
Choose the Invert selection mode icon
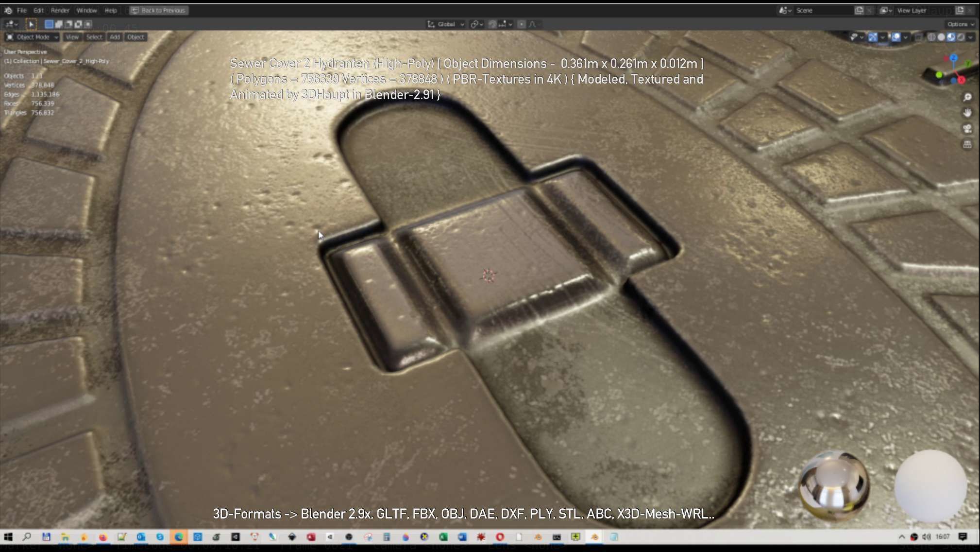click(78, 24)
